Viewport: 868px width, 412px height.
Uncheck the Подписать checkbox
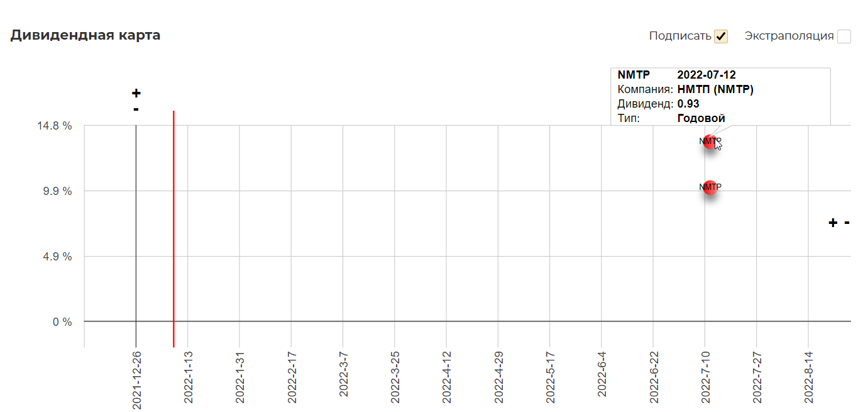721,36
